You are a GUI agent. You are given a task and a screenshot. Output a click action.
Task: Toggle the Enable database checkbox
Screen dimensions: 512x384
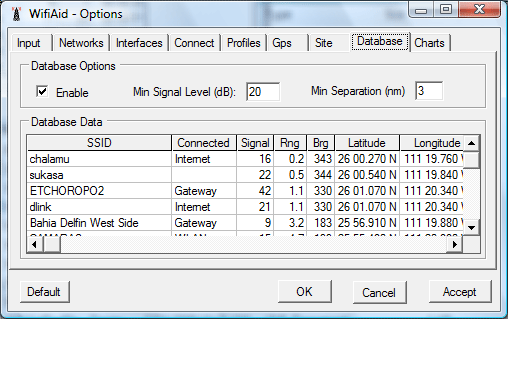click(42, 91)
